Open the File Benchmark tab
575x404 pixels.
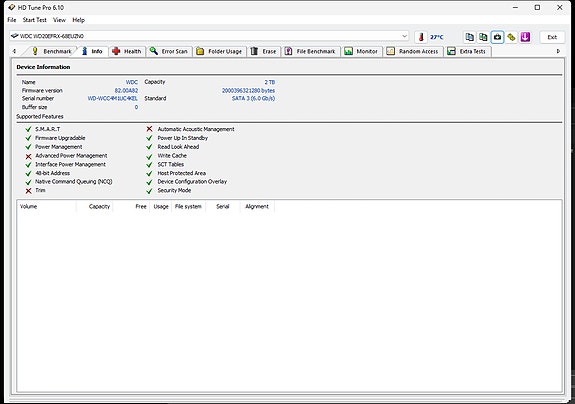pyautogui.click(x=311, y=51)
